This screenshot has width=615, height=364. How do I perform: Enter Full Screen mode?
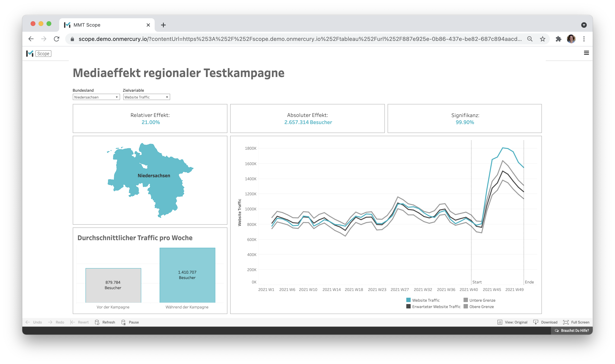(576, 322)
